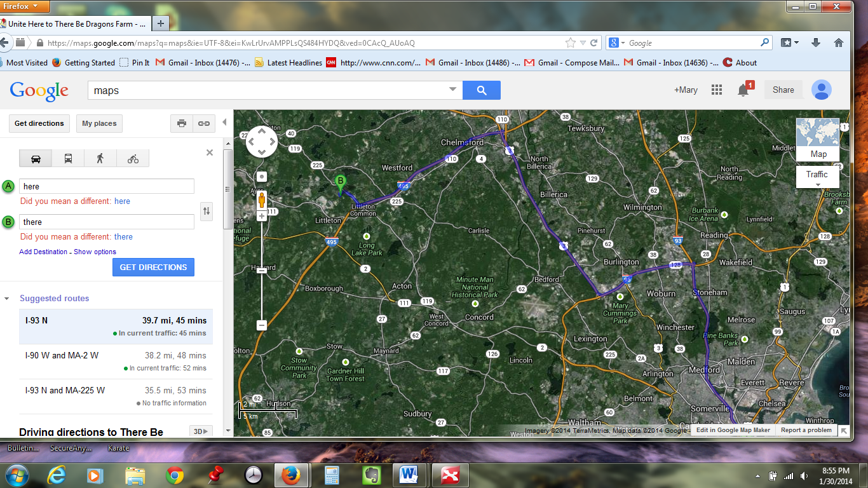Click Add Destination link

(x=43, y=252)
